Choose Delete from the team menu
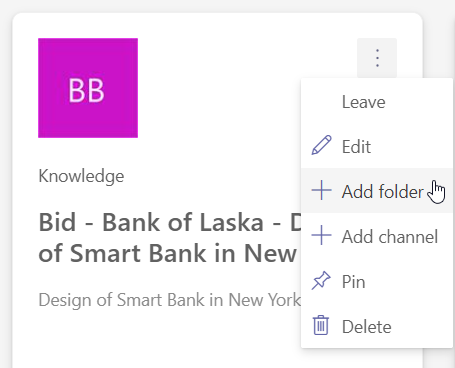The image size is (455, 368). 377,326
